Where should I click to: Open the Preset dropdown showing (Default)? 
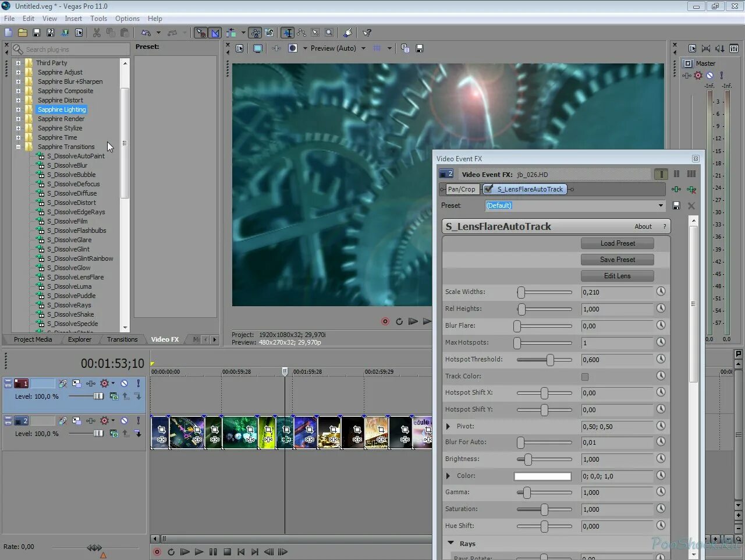tap(659, 205)
